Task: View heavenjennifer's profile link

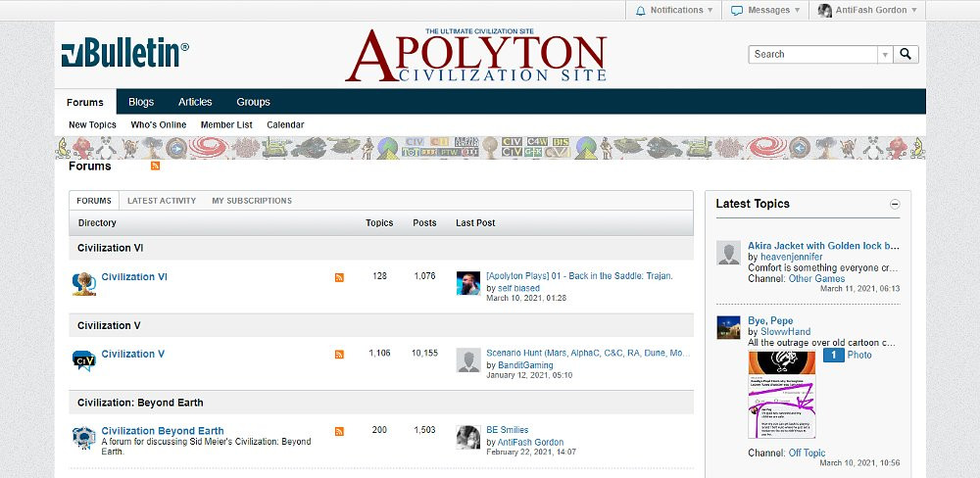Action: click(791, 257)
